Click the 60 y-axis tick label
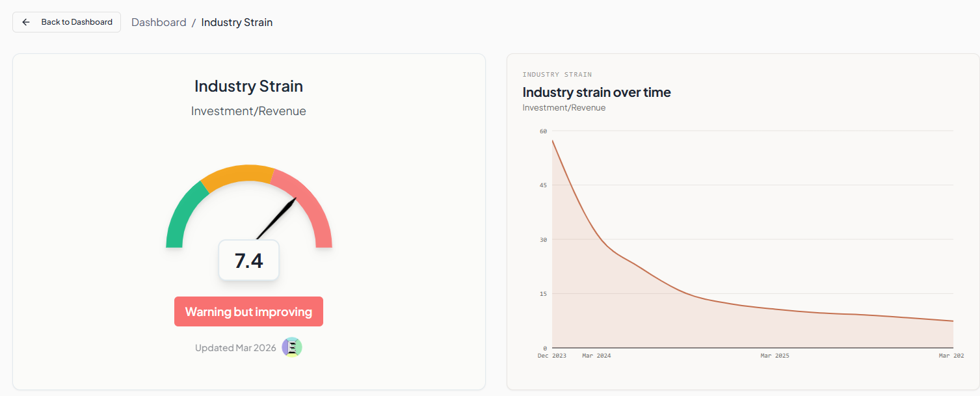 543,131
